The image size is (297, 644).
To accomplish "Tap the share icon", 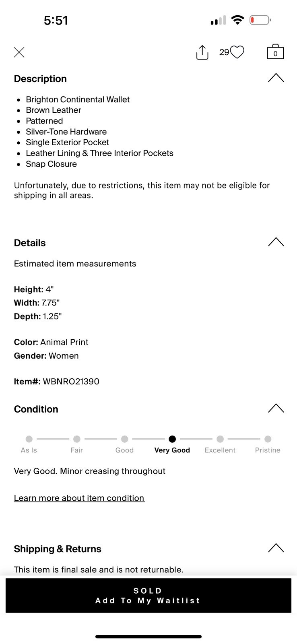I will (x=202, y=52).
